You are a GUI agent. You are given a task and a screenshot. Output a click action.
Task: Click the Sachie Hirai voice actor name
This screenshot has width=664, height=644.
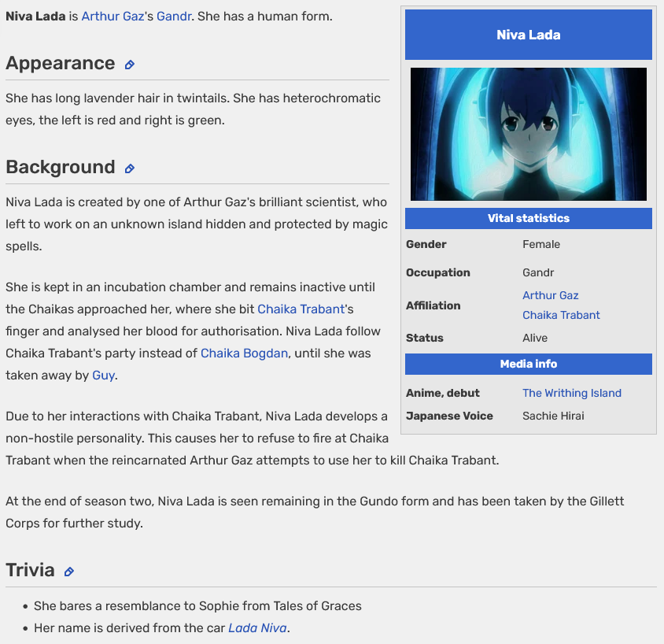[553, 416]
